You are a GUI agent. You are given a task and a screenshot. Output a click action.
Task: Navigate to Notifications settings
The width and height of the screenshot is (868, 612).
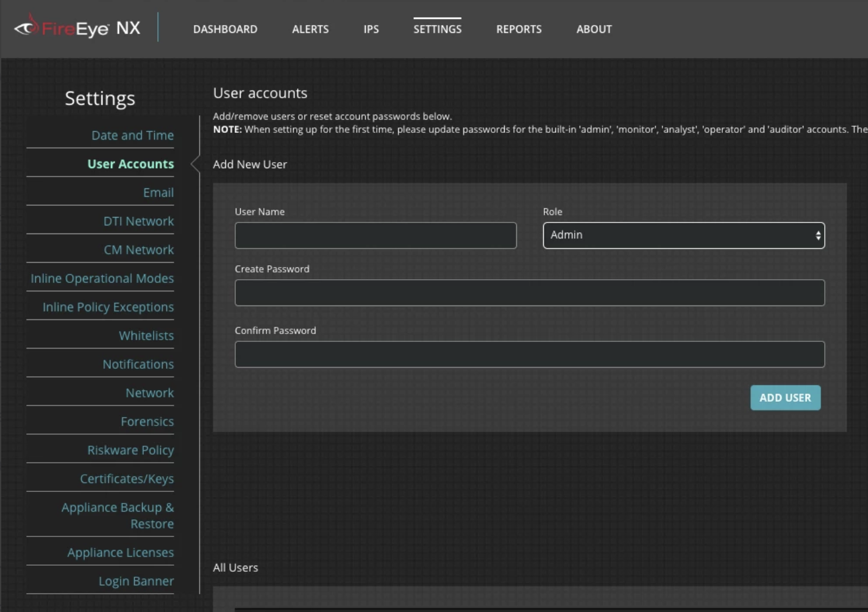138,364
